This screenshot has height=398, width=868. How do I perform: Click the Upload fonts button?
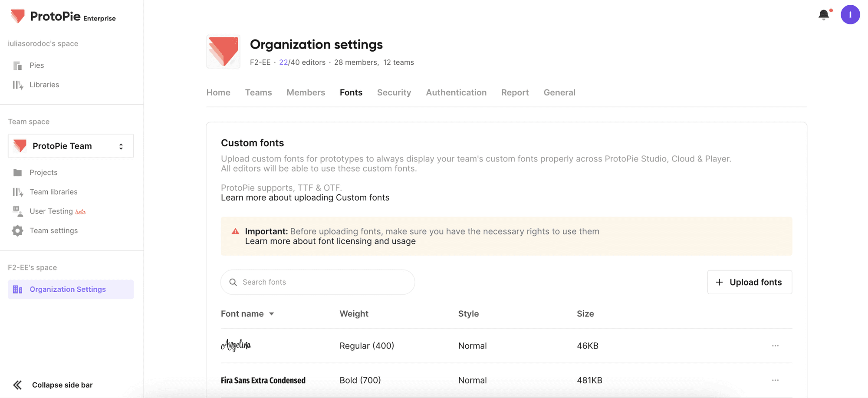coord(749,282)
